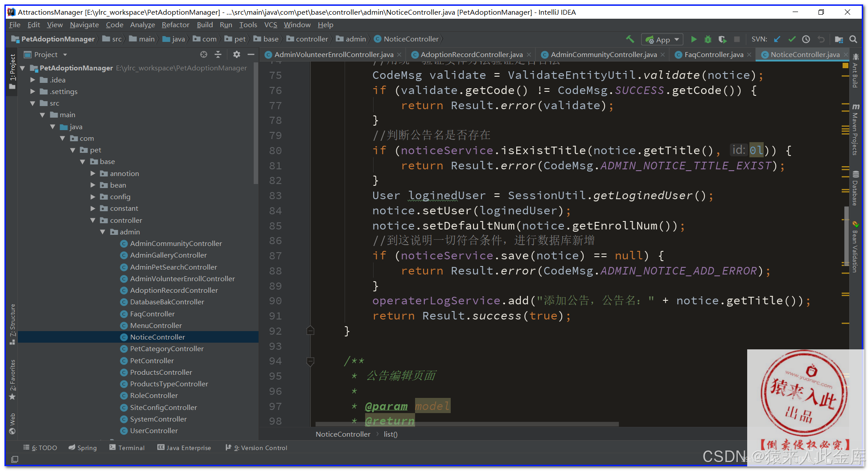
Task: Toggle the Structure tool window
Action: (12, 324)
